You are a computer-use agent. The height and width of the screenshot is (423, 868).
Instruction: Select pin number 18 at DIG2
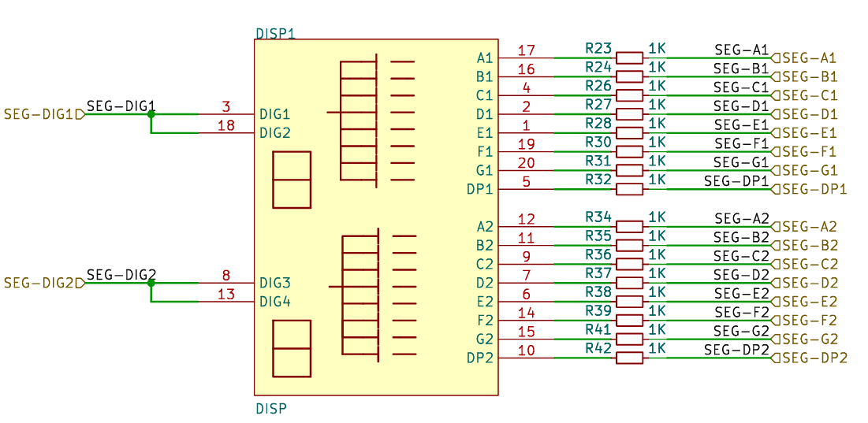coord(225,125)
